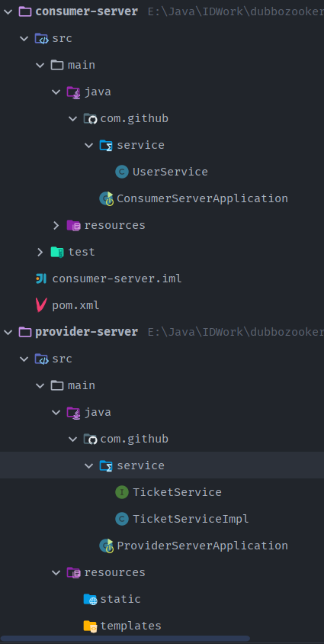Click the TicketServiceImpl class icon
324x644 pixels.
(122, 519)
